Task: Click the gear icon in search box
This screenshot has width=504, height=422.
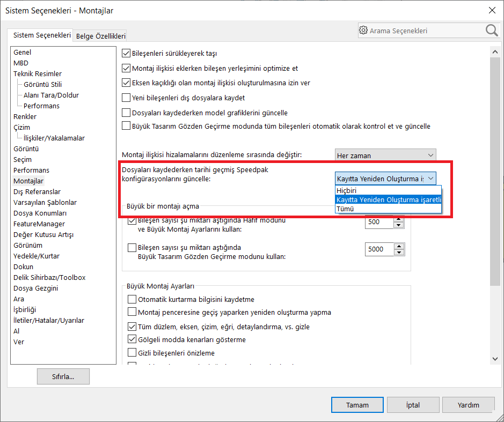Action: click(x=364, y=31)
